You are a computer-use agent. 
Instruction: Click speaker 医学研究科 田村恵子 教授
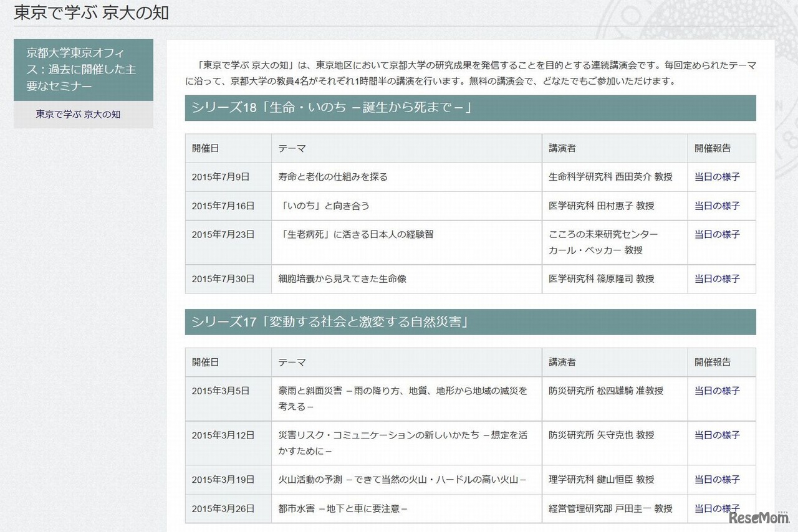coord(602,206)
